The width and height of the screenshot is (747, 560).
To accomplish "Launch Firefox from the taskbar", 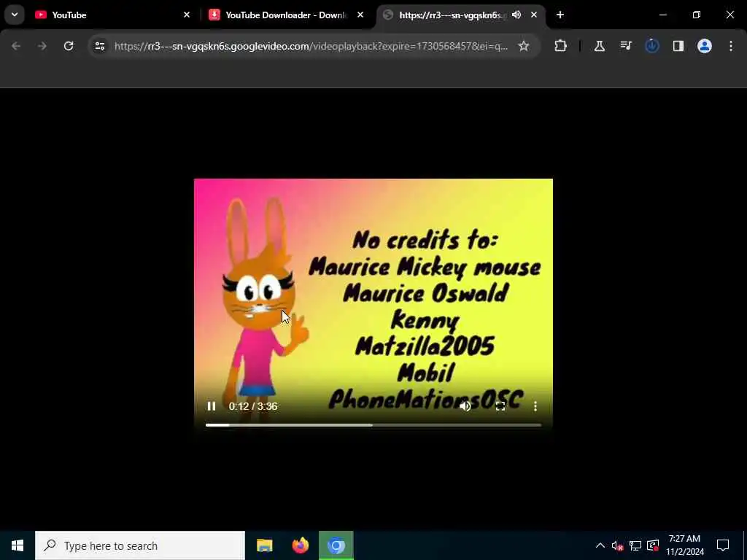I will [x=300, y=545].
